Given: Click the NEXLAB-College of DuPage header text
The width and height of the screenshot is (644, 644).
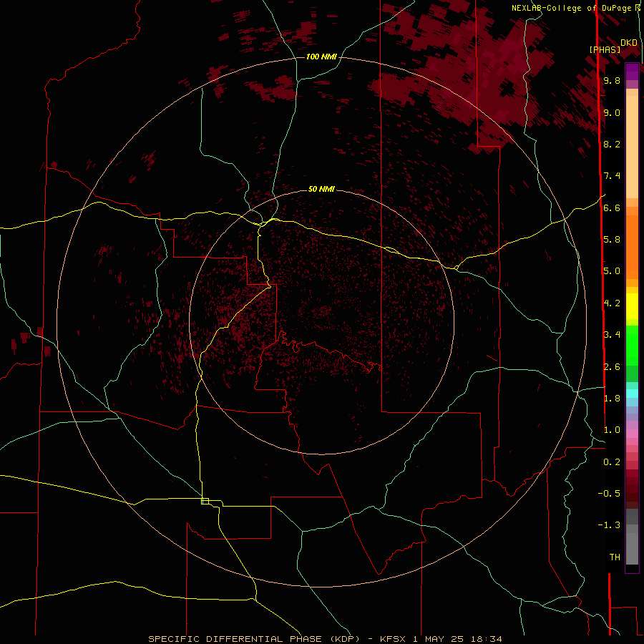Looking at the screenshot, I should (x=571, y=8).
